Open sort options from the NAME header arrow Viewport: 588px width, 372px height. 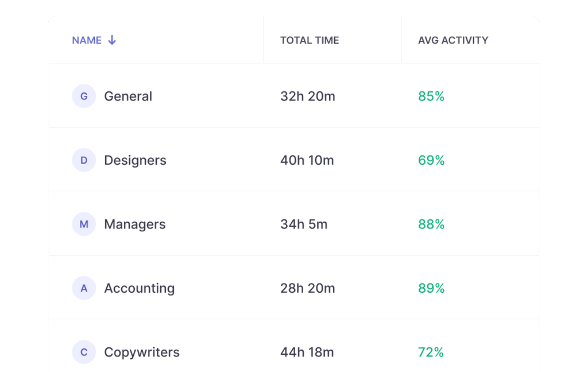click(112, 40)
